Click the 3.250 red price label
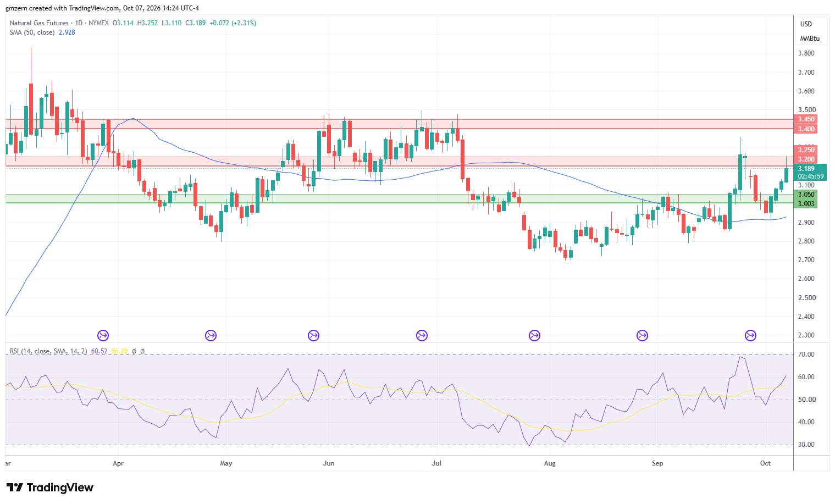Screen dimensions: 835x504 [x=806, y=150]
